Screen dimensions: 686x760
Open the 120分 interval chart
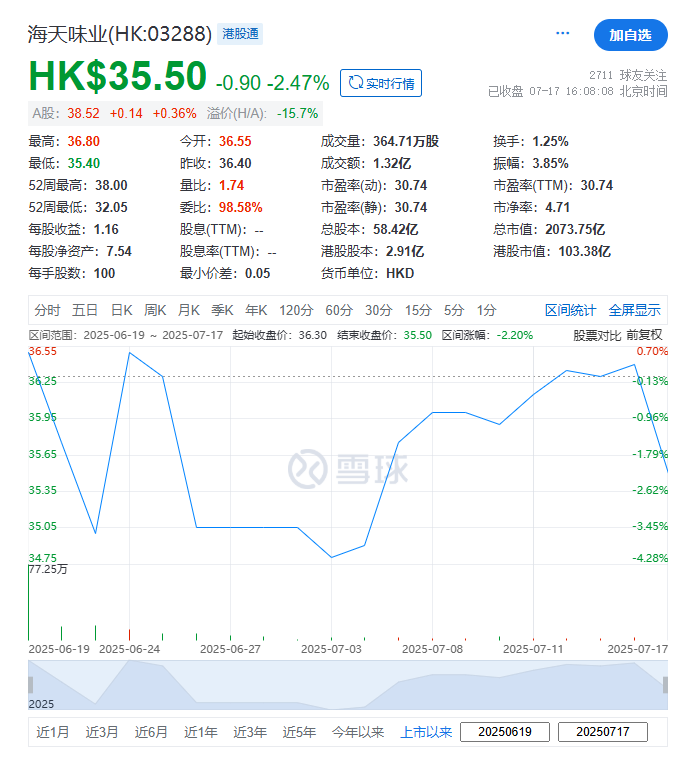tap(296, 310)
